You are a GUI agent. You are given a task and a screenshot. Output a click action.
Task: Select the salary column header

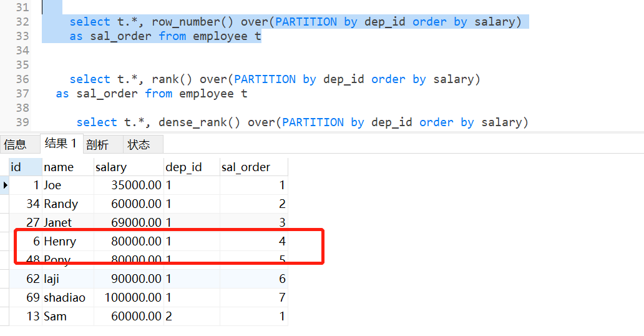(x=129, y=167)
